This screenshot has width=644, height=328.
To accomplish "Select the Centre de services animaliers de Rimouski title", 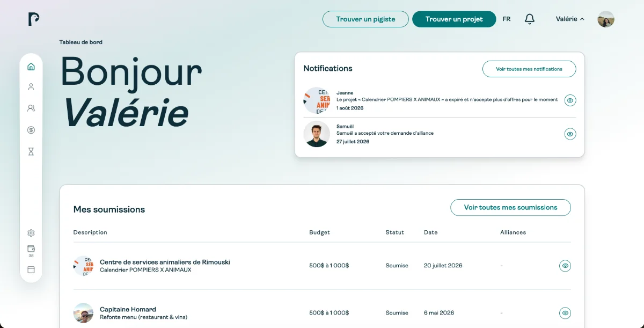I will 165,262.
